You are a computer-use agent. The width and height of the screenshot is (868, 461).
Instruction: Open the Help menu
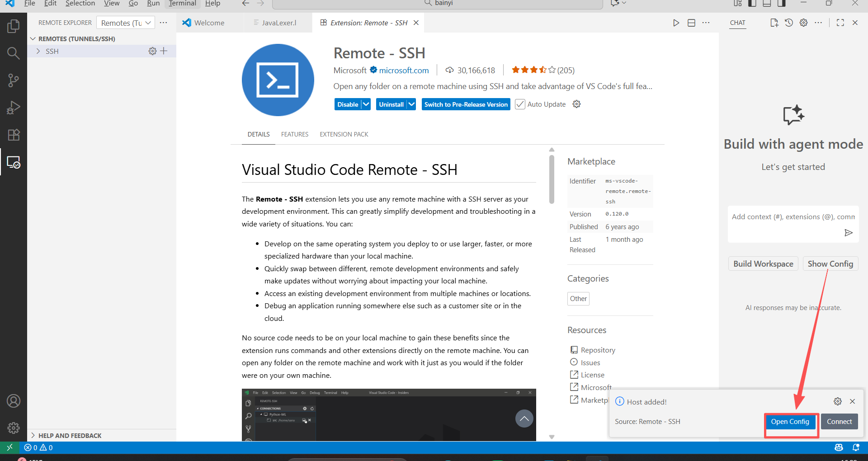click(x=212, y=3)
